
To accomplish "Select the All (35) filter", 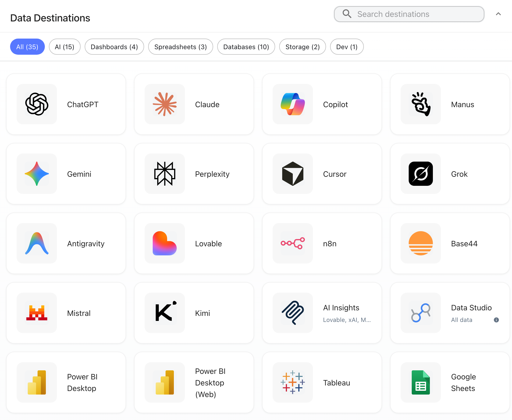I will [27, 47].
